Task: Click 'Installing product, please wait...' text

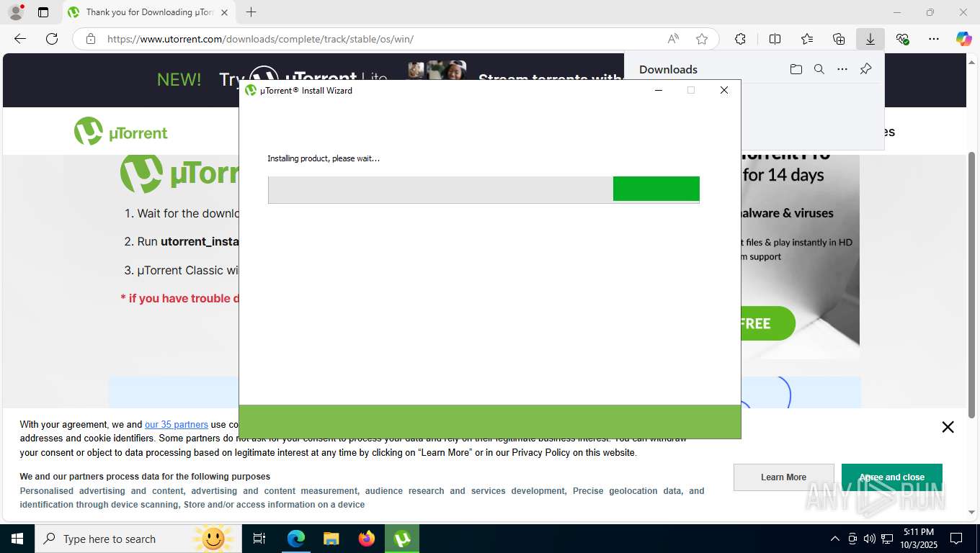Action: click(324, 158)
